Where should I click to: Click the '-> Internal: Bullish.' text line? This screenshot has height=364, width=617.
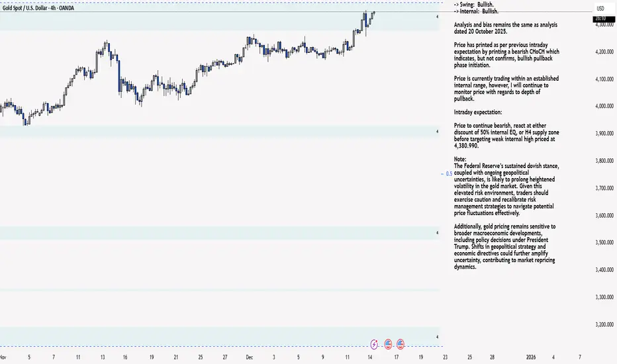tap(476, 11)
